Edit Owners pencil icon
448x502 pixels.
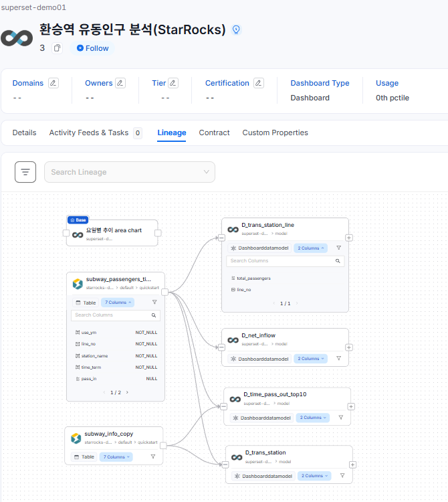click(x=120, y=83)
